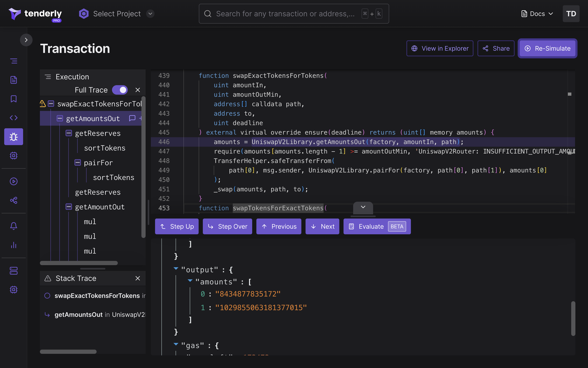This screenshot has width=588, height=368.
Task: Collapse the getAmountOut tree node
Action: 69,207
